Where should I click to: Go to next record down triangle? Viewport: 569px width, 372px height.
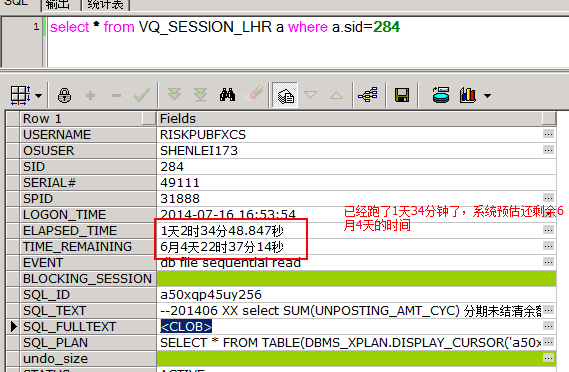(x=311, y=95)
